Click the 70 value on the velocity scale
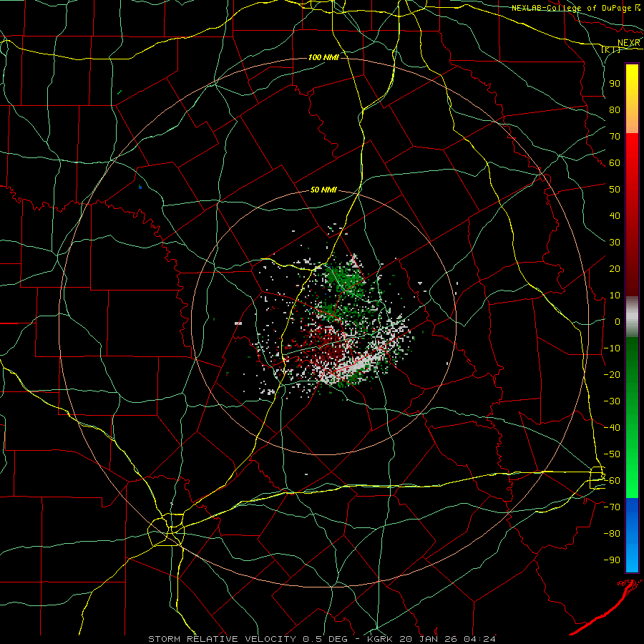Screen dimensions: 644x644 click(615, 137)
